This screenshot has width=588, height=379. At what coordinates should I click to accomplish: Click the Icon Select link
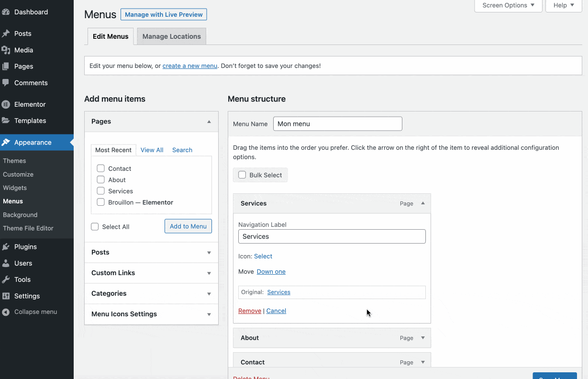[x=263, y=256]
